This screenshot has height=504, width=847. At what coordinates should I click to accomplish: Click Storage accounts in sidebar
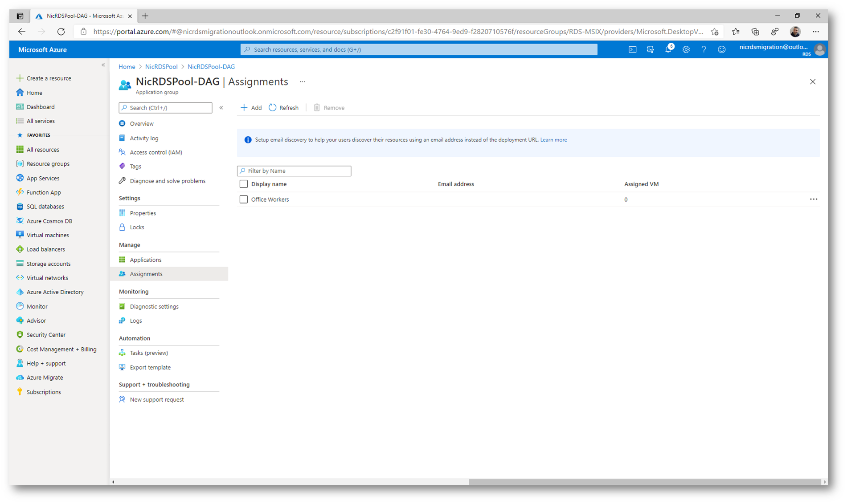tap(49, 264)
